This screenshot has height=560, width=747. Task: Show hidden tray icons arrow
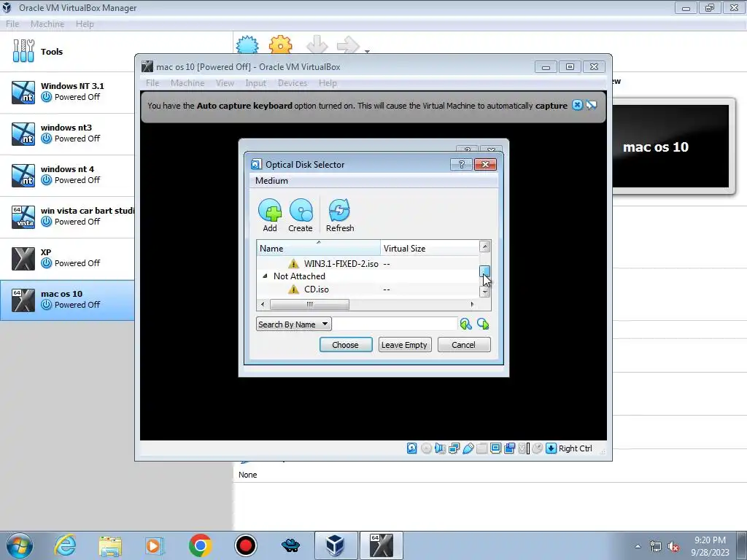[x=638, y=546]
